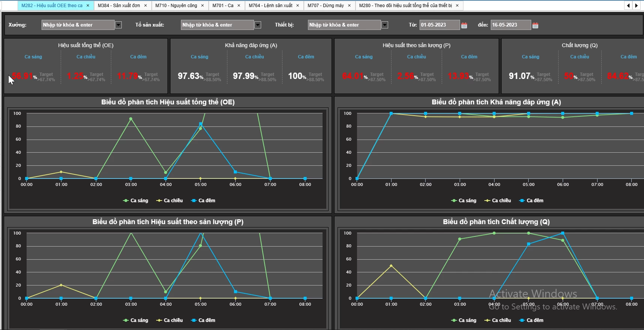Toggle Ca chiều series in performance chart legend
Screen dimensions: 644x330
pyautogui.click(x=169, y=320)
